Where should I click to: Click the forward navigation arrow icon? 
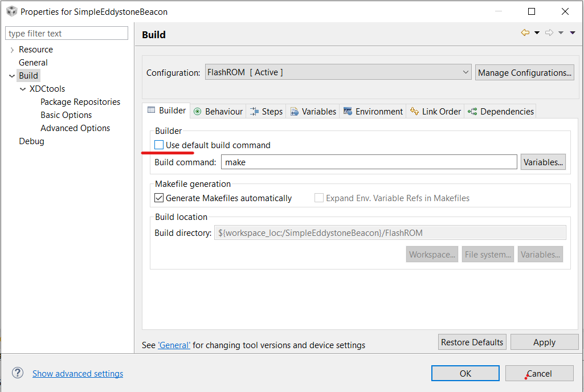pyautogui.click(x=549, y=33)
